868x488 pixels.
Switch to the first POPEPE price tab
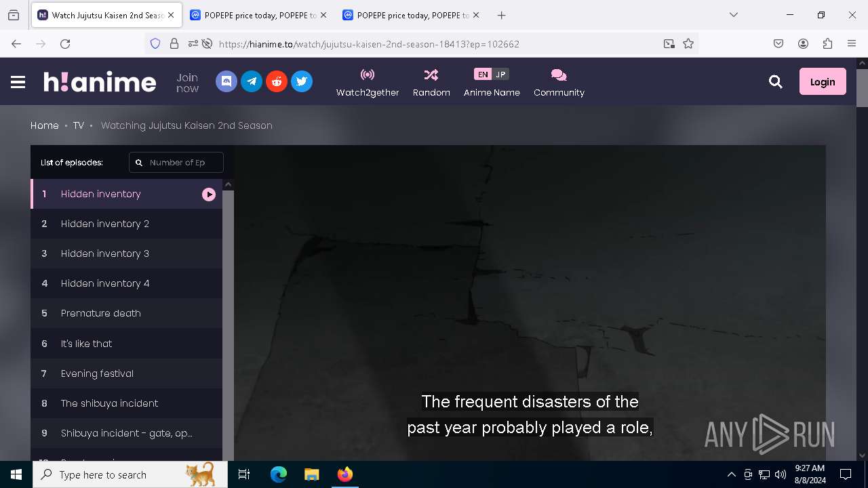253,15
